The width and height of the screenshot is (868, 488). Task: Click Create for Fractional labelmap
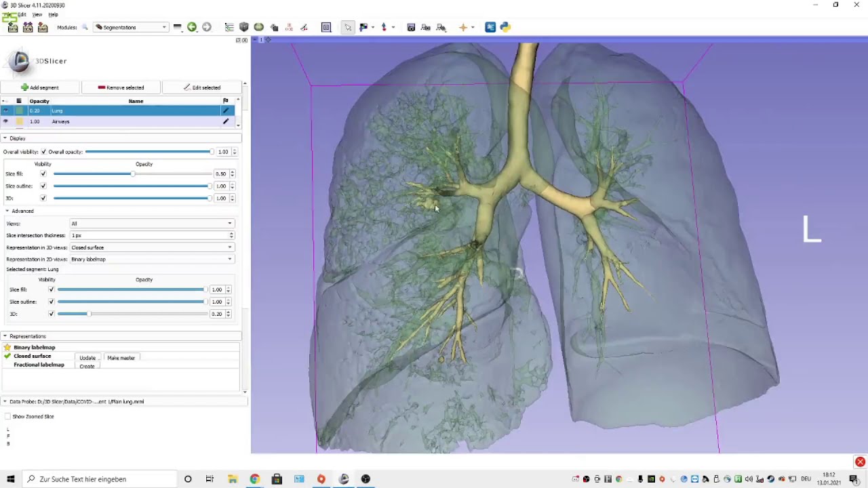[87, 366]
